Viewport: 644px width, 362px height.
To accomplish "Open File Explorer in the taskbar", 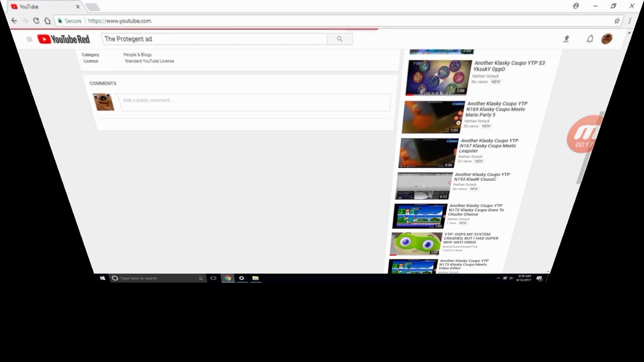I will click(x=256, y=278).
